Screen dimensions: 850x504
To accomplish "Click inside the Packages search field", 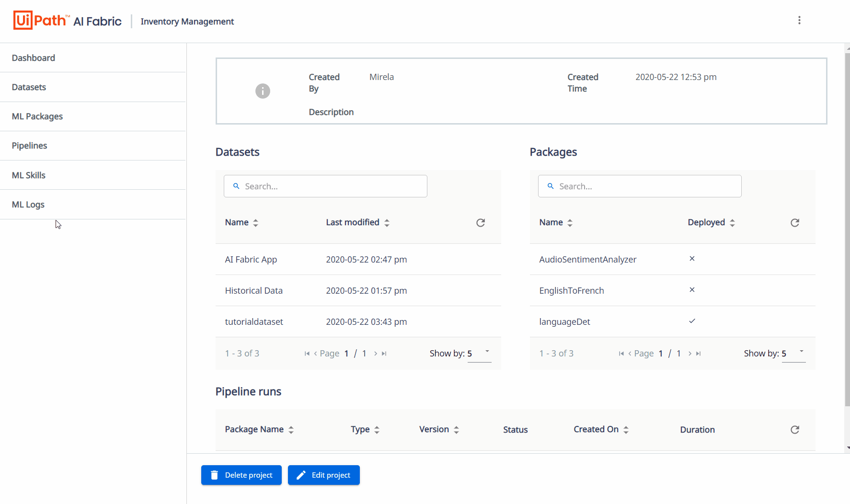I will (x=640, y=186).
